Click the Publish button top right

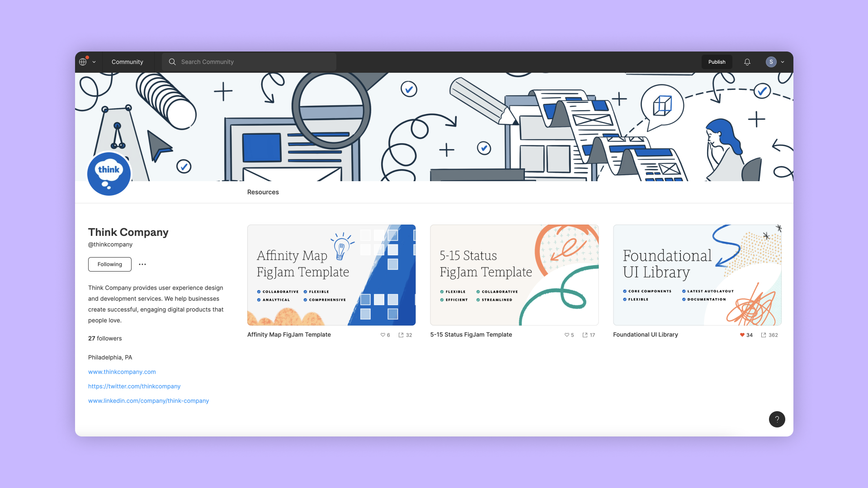717,61
